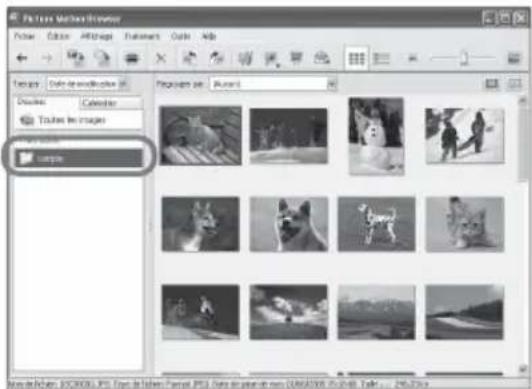
Task: Select the kitten thumbnail
Action: [x=465, y=224]
